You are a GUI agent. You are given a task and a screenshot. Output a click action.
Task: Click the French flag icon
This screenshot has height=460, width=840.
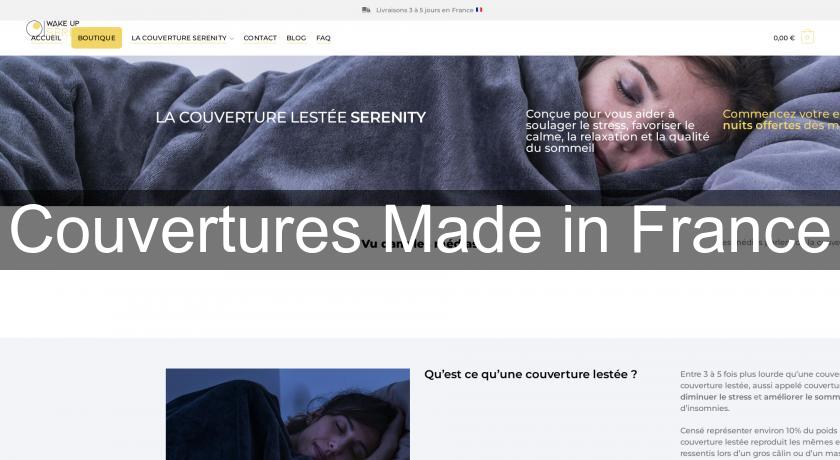point(479,10)
